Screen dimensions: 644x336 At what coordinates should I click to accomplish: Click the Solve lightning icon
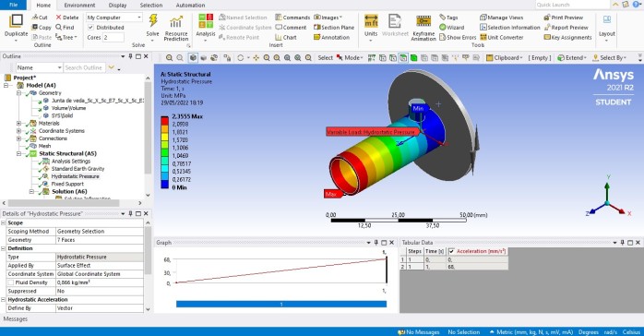tap(153, 21)
